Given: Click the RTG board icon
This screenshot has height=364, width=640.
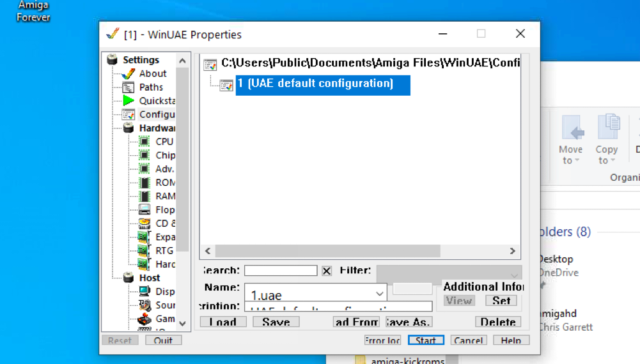Looking at the screenshot, I should (x=144, y=251).
